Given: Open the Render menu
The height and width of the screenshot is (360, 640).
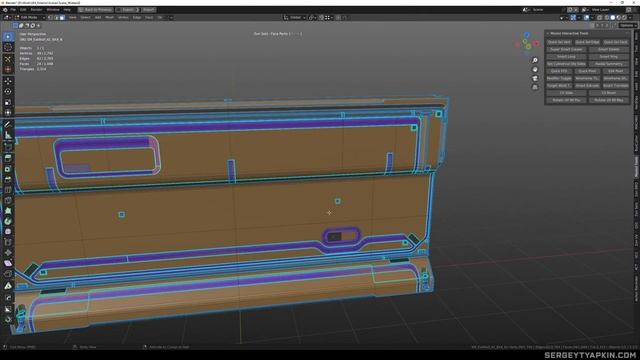Looking at the screenshot, I should click(x=36, y=10).
